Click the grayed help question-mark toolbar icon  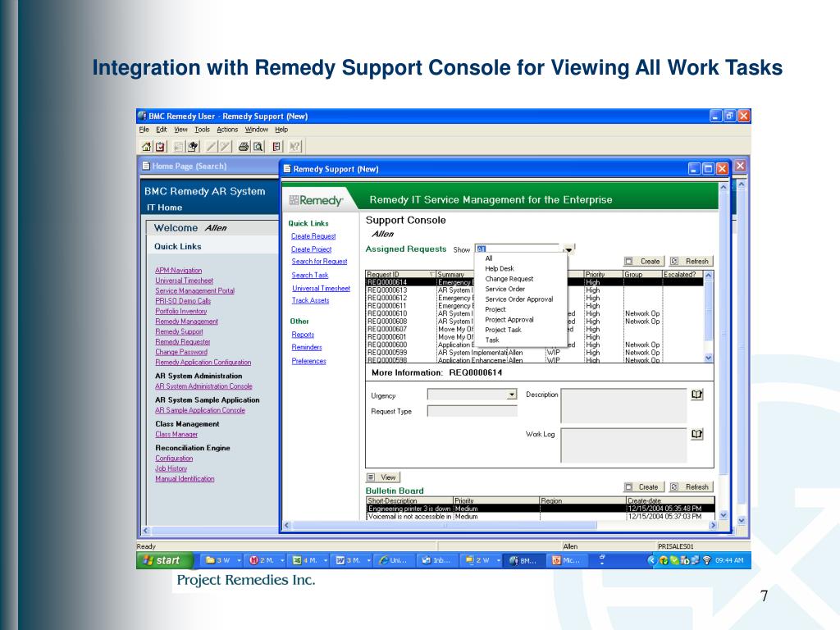pos(294,146)
